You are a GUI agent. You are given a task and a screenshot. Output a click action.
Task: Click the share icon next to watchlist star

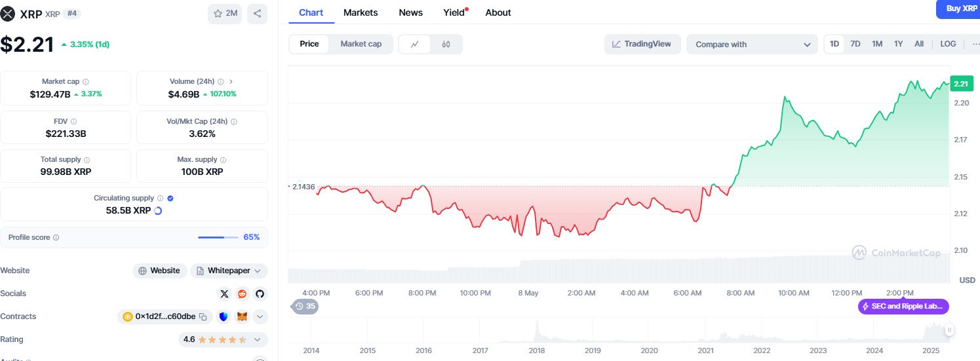tap(258, 13)
